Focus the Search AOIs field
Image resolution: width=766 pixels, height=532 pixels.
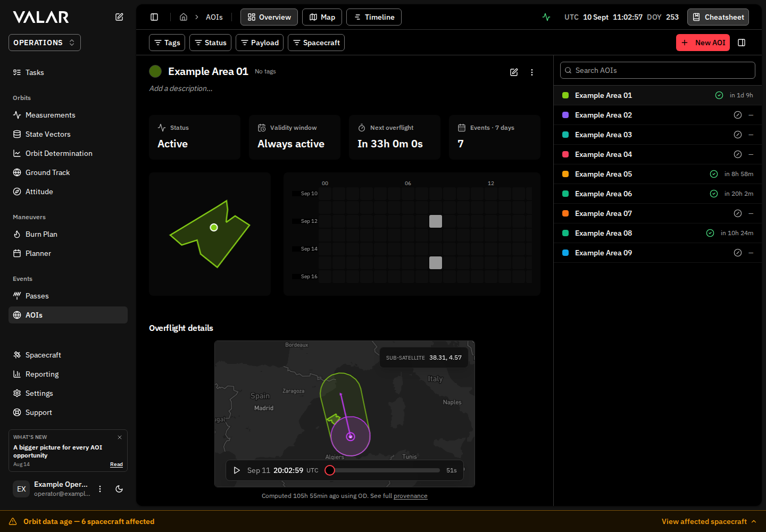pyautogui.click(x=657, y=70)
